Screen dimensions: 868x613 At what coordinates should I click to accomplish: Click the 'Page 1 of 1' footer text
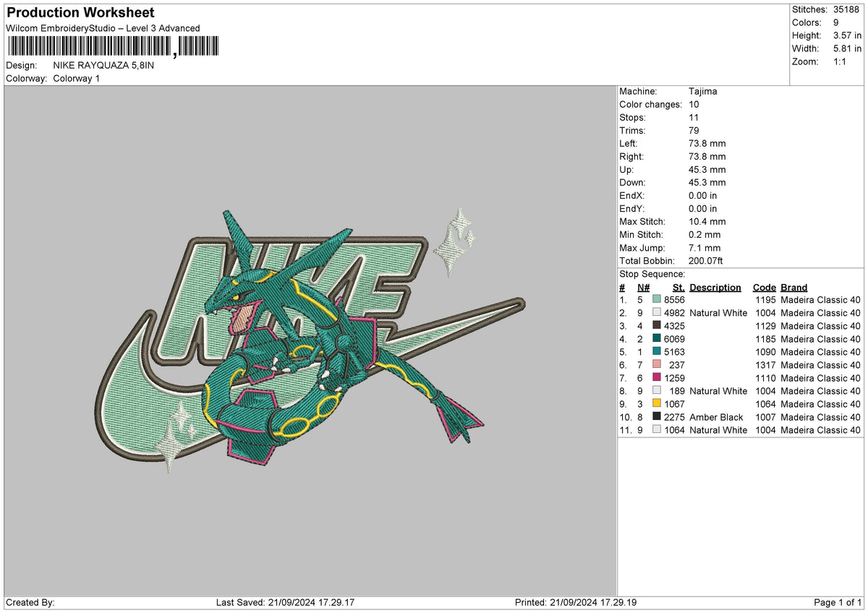(838, 603)
